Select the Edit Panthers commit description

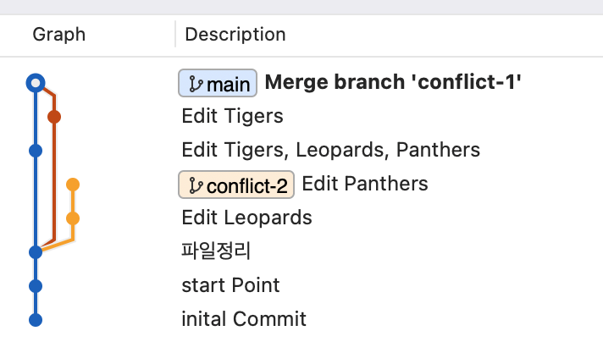tap(365, 184)
